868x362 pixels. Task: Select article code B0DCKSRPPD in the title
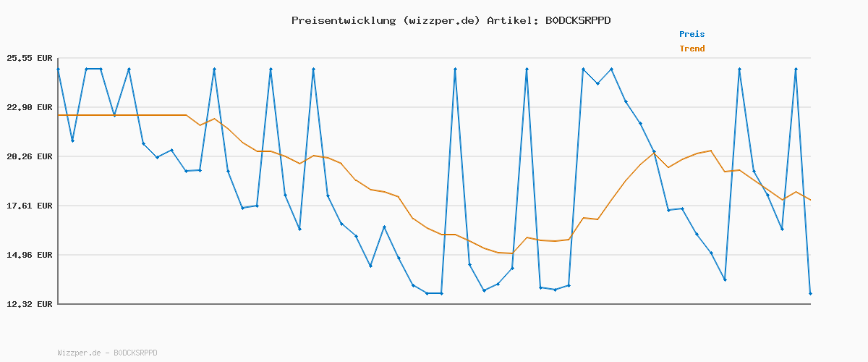(577, 20)
